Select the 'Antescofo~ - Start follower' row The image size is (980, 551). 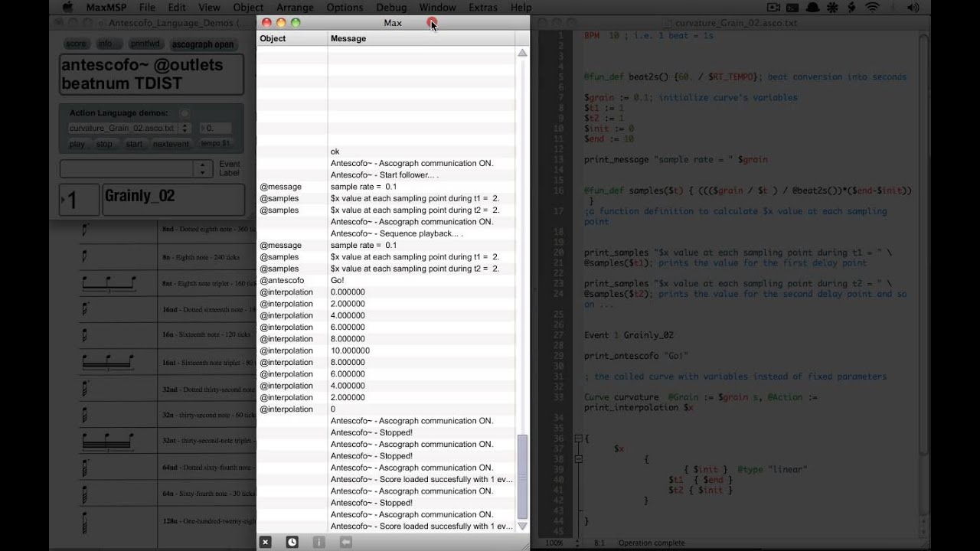[386, 175]
